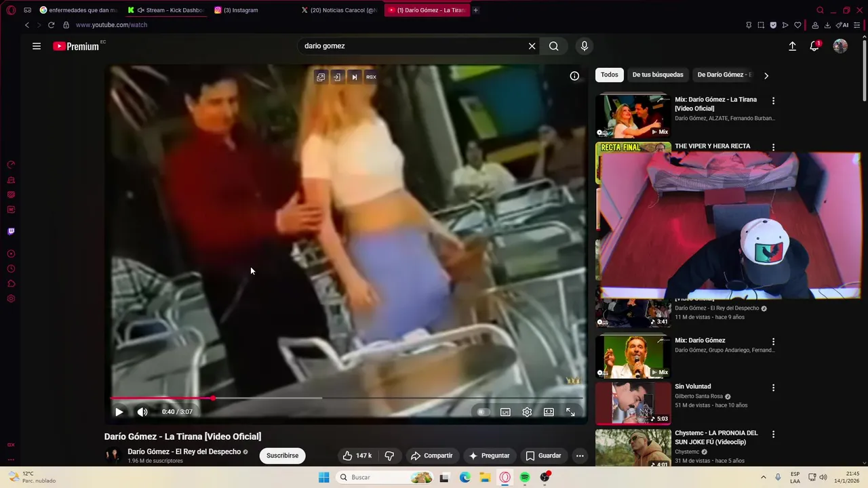Open YouTube notifications bell

[x=814, y=46]
